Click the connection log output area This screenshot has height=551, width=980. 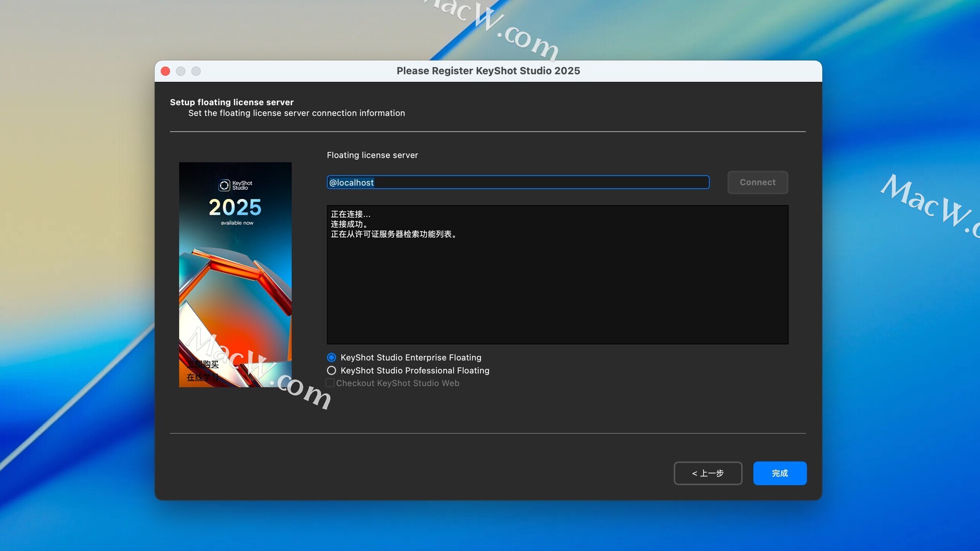click(x=557, y=275)
